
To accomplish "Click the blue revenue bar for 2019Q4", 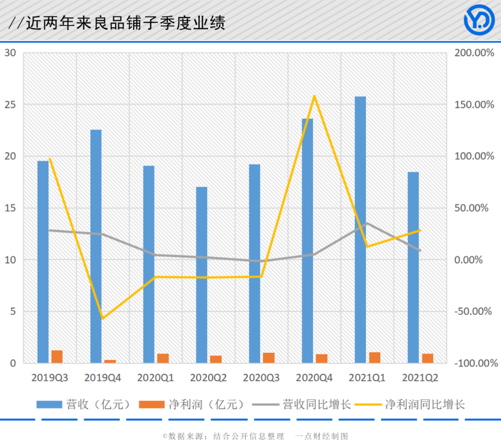I will coord(96,246).
